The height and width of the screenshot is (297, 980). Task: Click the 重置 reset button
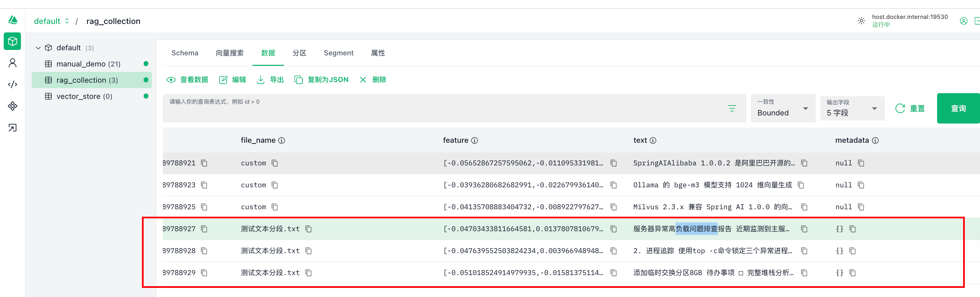(x=910, y=109)
